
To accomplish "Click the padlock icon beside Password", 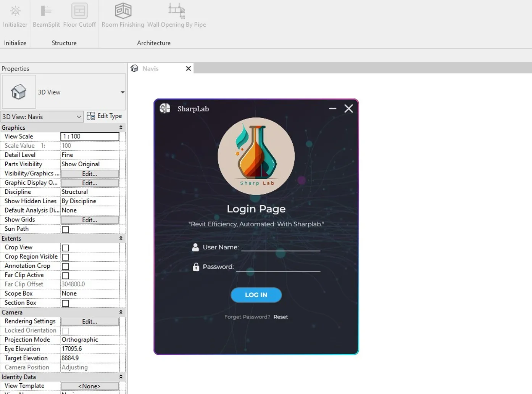I will [196, 267].
